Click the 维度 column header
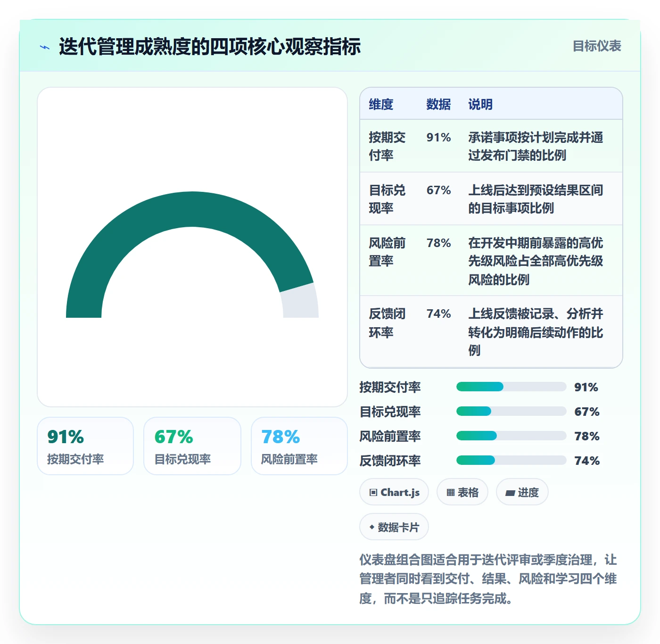The image size is (660, 644). (381, 104)
